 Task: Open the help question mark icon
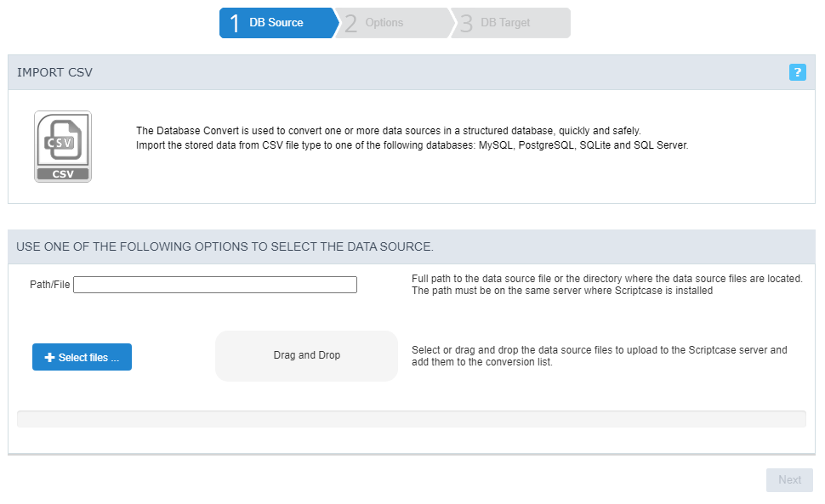click(797, 72)
